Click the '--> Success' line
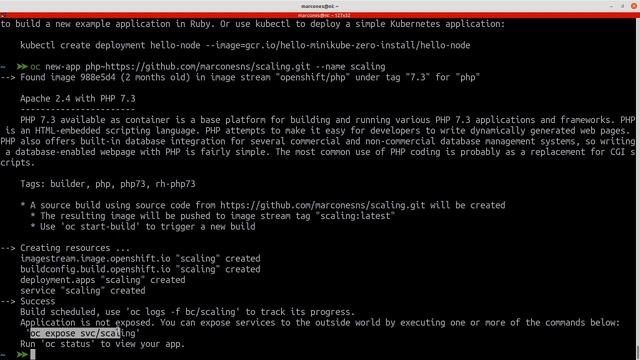 [27, 301]
